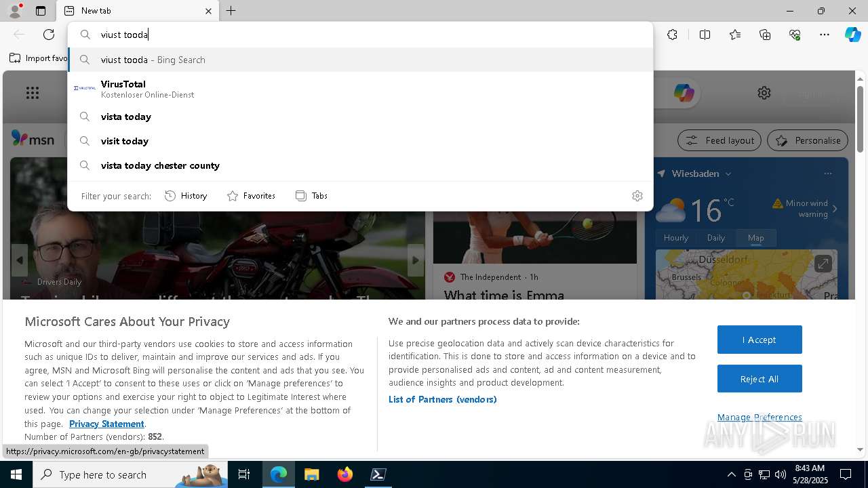Open the tab actions menu icon
The image size is (868, 488).
tap(41, 11)
